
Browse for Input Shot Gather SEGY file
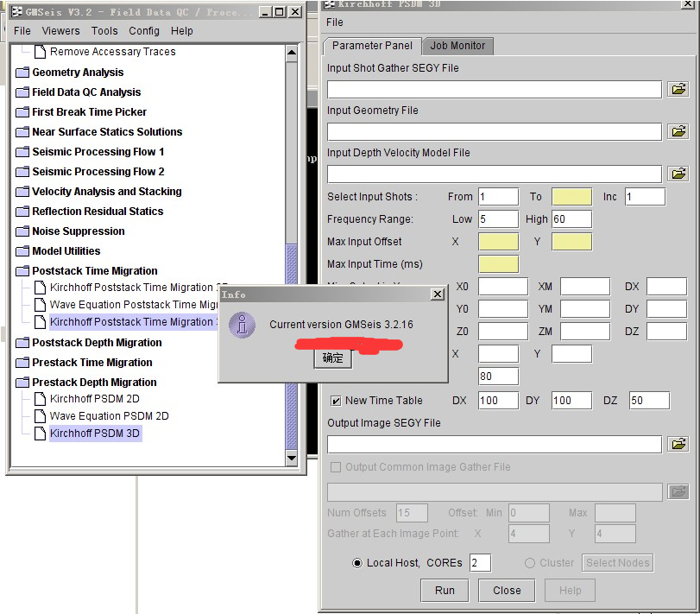point(678,89)
